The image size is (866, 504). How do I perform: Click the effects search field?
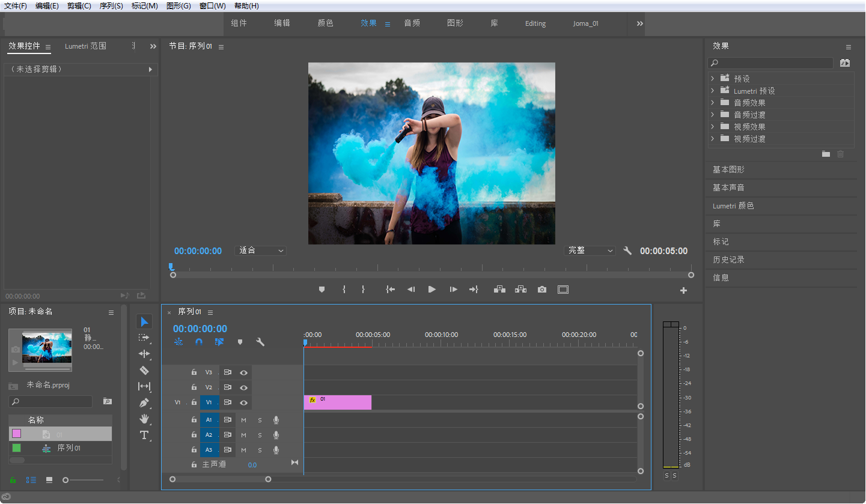pos(770,62)
